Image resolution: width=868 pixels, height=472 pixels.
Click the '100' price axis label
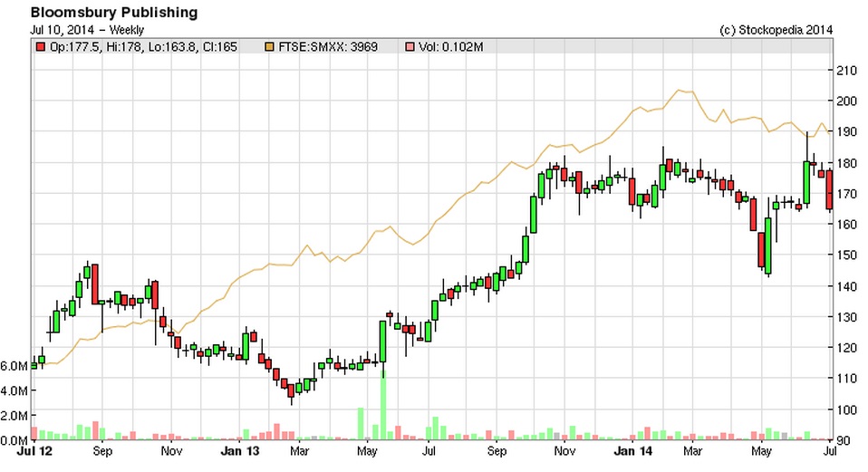point(847,409)
